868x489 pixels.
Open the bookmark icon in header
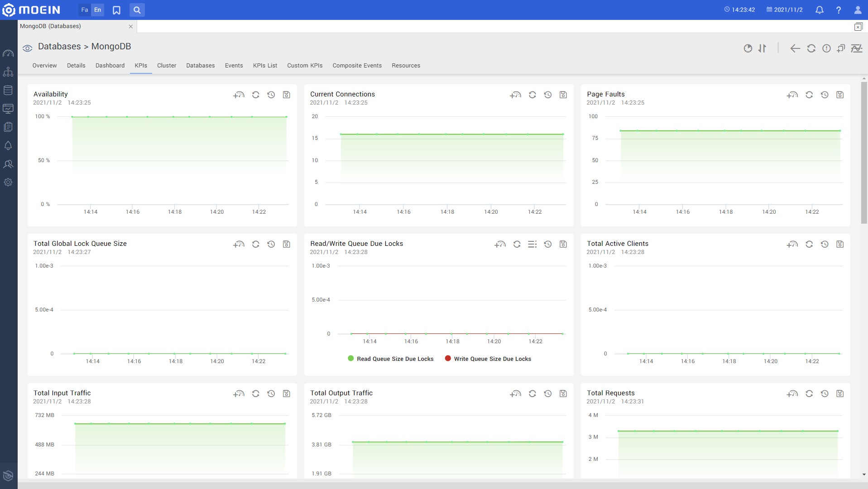pyautogui.click(x=116, y=10)
